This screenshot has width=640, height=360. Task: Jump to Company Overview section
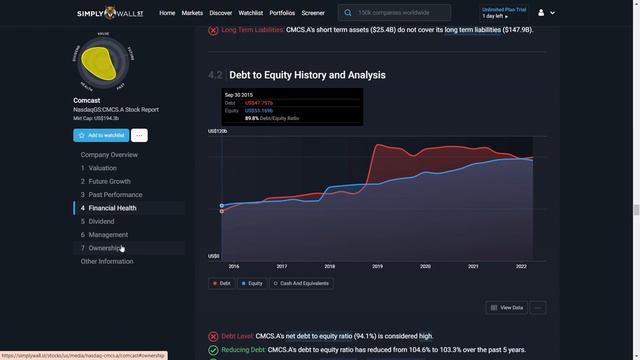(109, 155)
